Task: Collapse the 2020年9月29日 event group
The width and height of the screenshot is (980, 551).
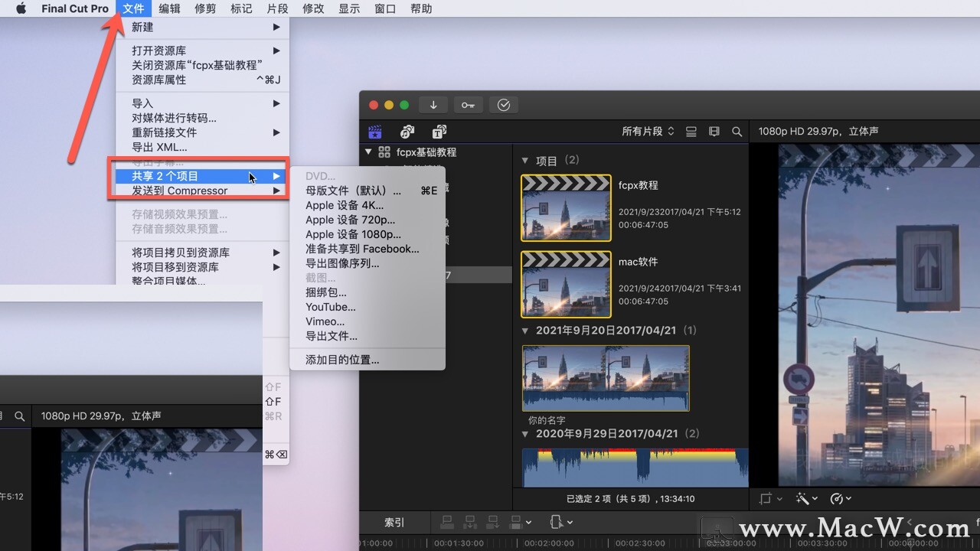Action: [525, 434]
